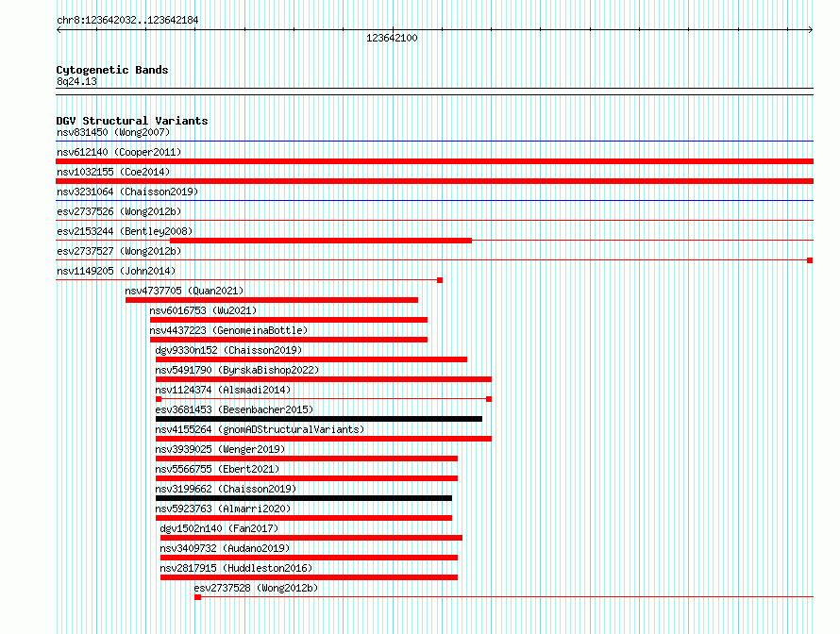Select the nsv4155264 gnomAD red bar
The width and height of the screenshot is (840, 634).
pyautogui.click(x=324, y=439)
